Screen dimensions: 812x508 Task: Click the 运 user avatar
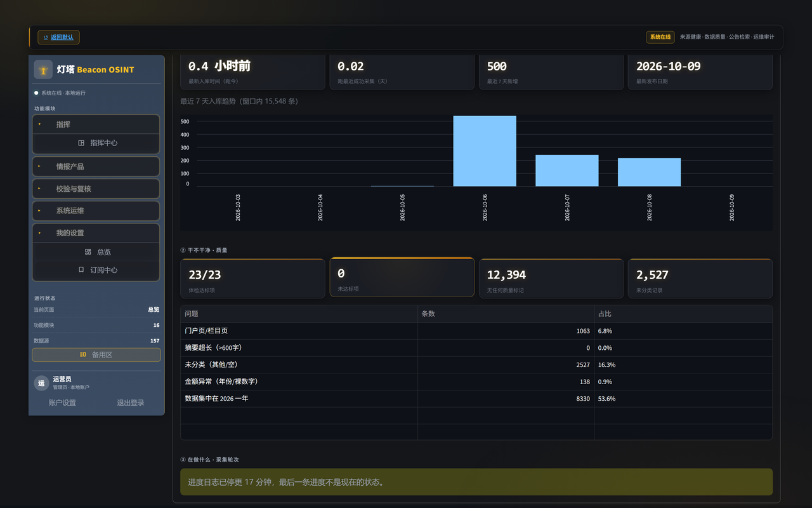[41, 383]
